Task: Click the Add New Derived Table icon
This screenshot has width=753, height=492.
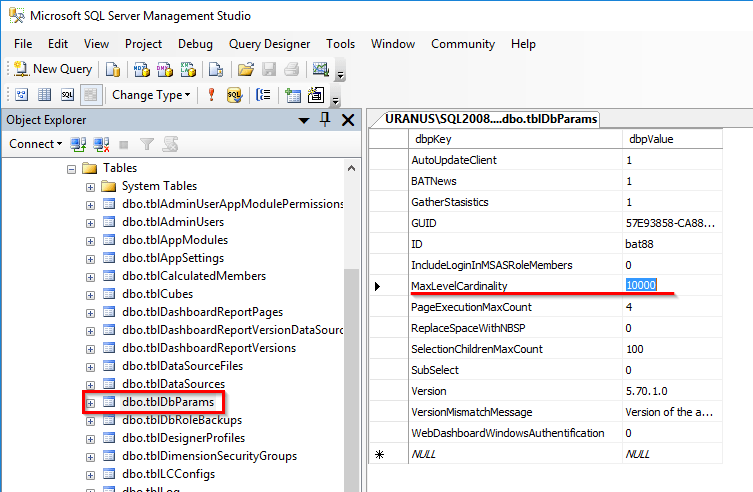Action: coord(316,95)
